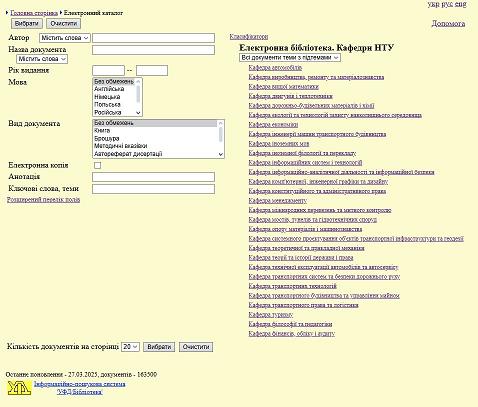Select Автореферат дисертації in Вид документа list
This screenshot has height=407, width=478.
pos(155,154)
